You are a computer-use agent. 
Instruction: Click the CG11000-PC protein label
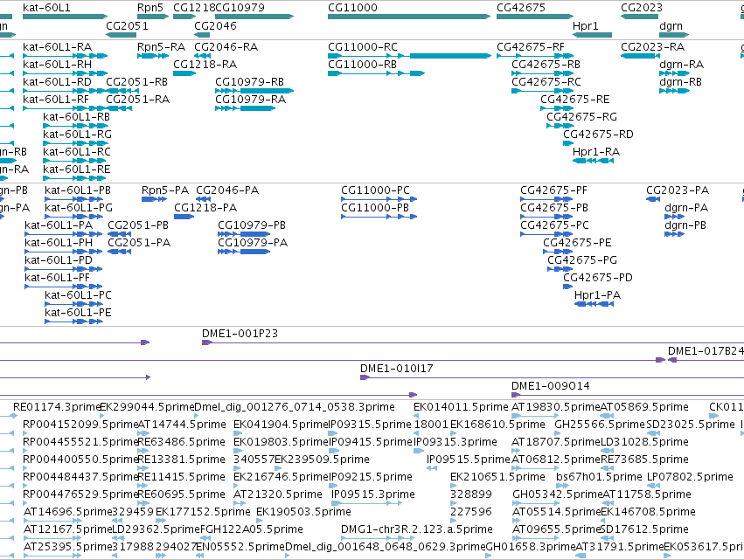375,190
